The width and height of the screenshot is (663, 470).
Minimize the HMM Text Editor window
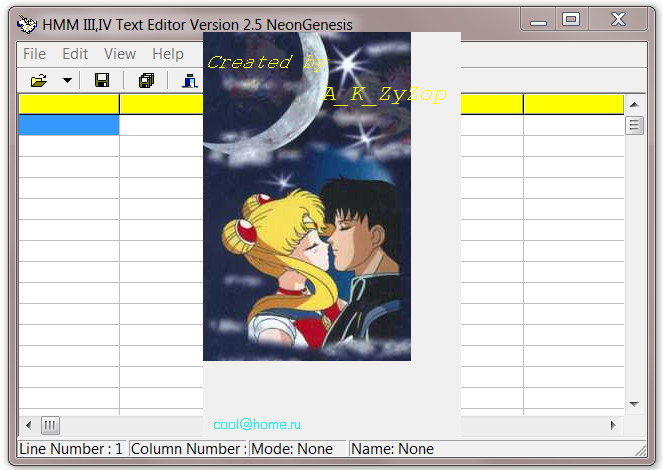coord(538,19)
